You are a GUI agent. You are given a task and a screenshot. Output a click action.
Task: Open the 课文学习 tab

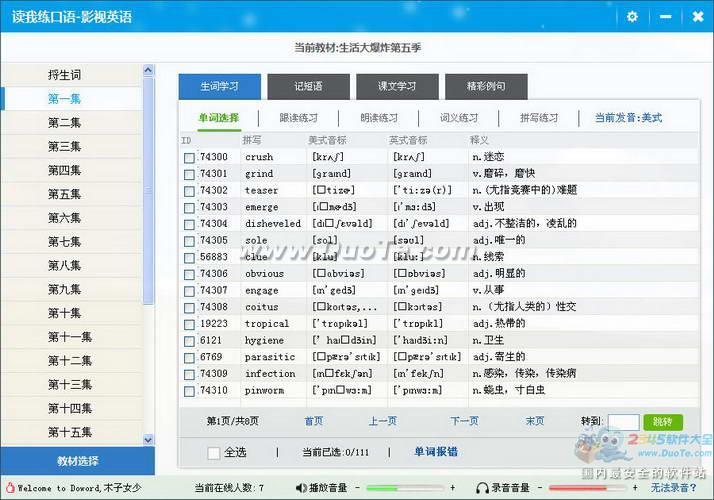397,87
